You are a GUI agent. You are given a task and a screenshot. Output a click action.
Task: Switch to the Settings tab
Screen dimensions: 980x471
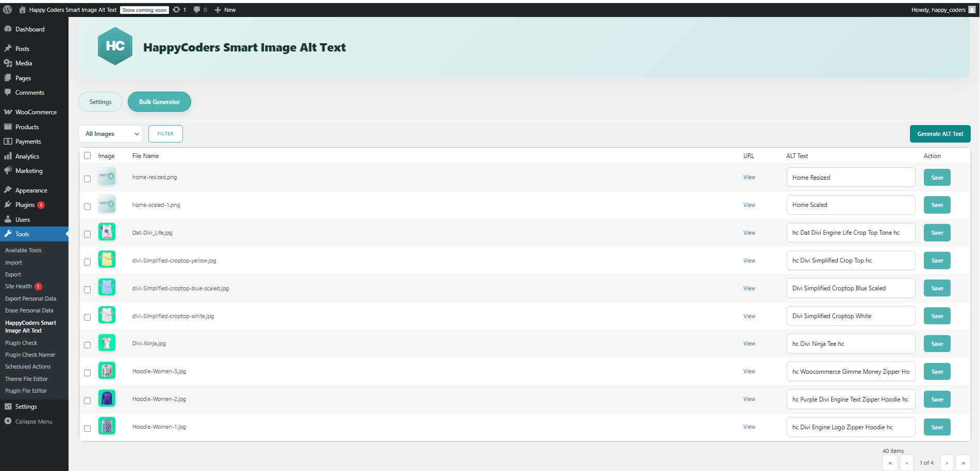tap(100, 102)
